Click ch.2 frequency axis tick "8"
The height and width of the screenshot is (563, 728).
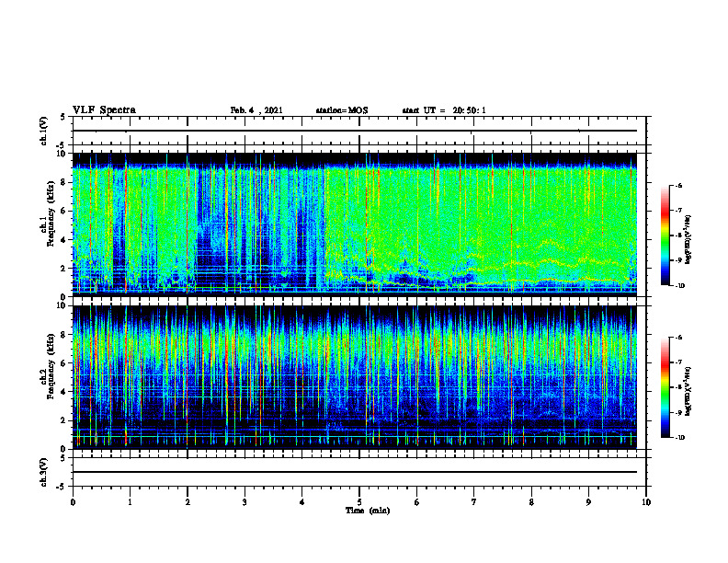(x=63, y=335)
